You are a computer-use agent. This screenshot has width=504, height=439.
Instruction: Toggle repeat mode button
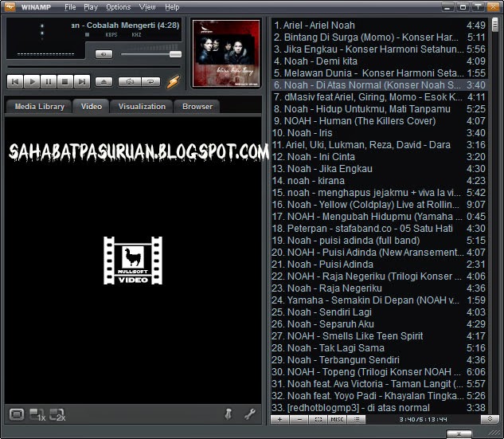click(x=150, y=82)
